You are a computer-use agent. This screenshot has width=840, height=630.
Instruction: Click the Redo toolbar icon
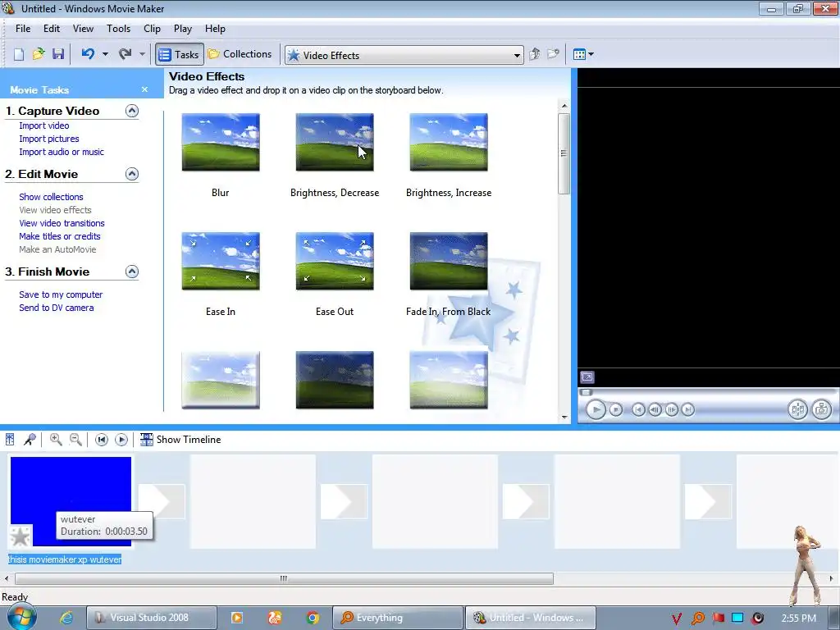pyautogui.click(x=126, y=53)
